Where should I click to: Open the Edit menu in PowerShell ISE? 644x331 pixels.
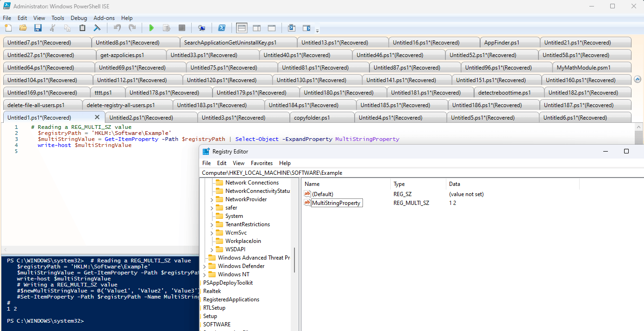pos(22,18)
